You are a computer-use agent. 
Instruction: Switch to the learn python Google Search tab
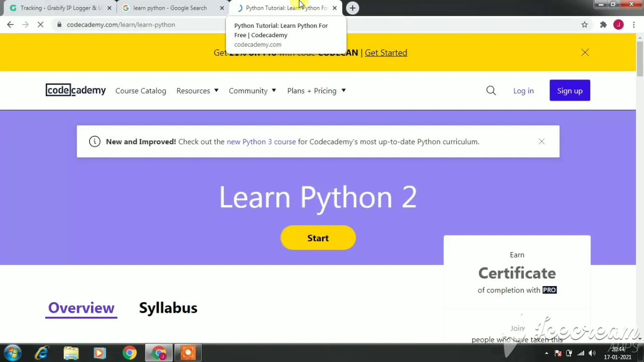[x=170, y=8]
